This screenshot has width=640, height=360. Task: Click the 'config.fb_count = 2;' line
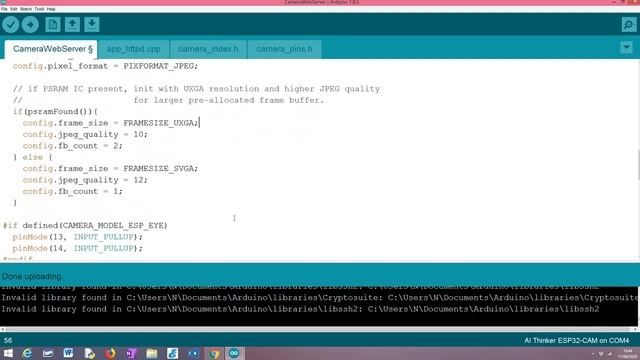(72, 146)
